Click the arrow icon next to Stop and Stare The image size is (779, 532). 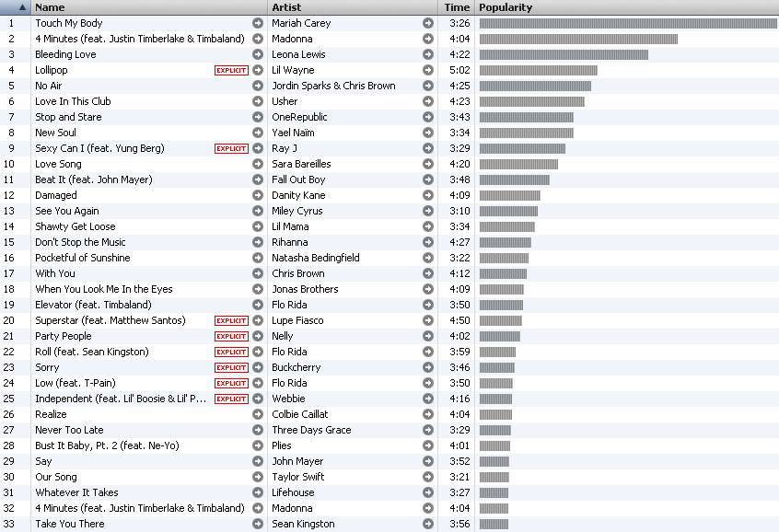257,117
